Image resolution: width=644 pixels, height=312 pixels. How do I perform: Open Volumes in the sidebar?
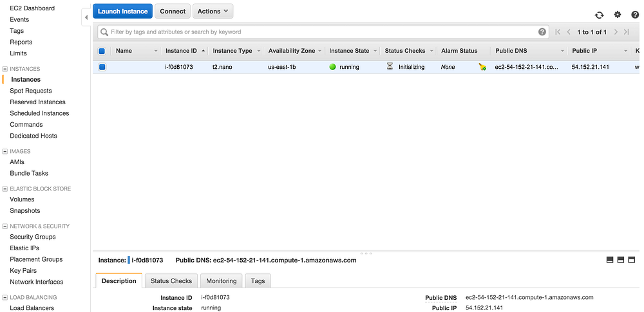pos(22,199)
